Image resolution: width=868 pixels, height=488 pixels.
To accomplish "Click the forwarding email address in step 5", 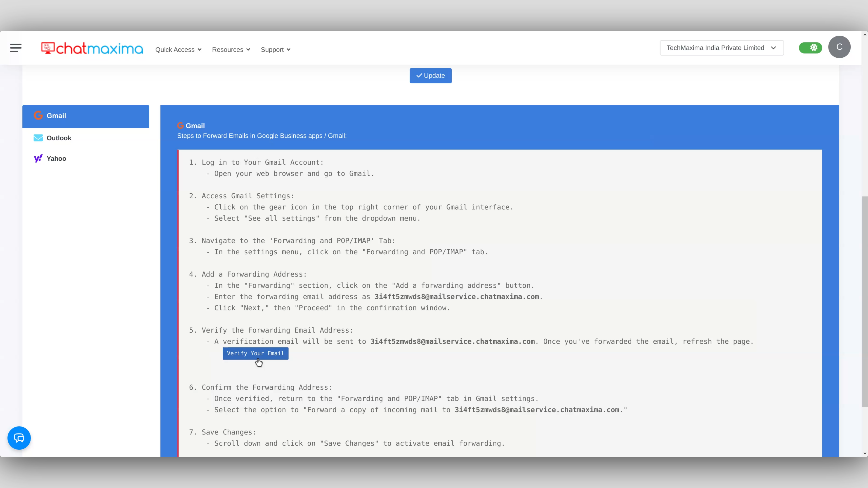I will click(x=453, y=342).
